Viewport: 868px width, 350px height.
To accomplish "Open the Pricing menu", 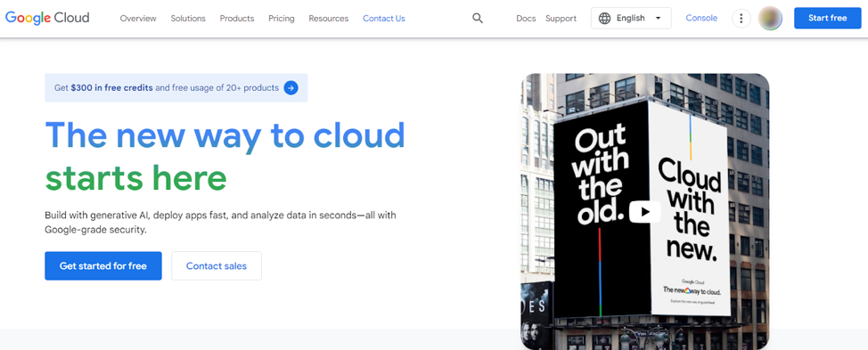I will (282, 18).
